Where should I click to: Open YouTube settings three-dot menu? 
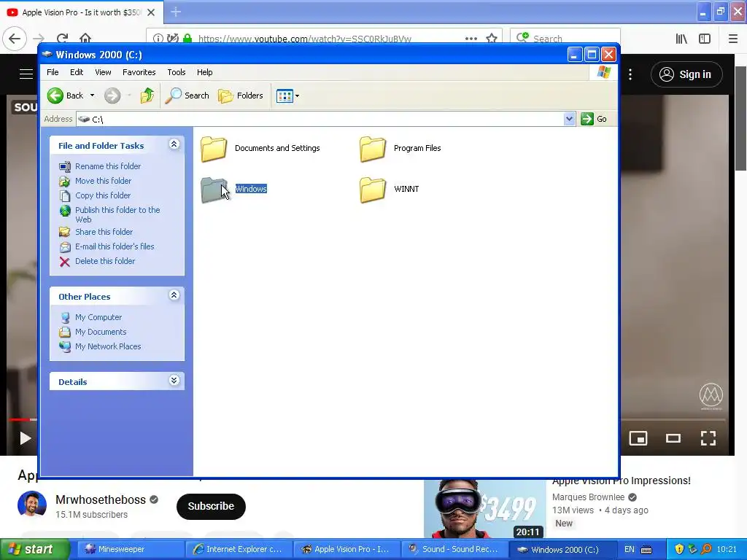coord(630,74)
